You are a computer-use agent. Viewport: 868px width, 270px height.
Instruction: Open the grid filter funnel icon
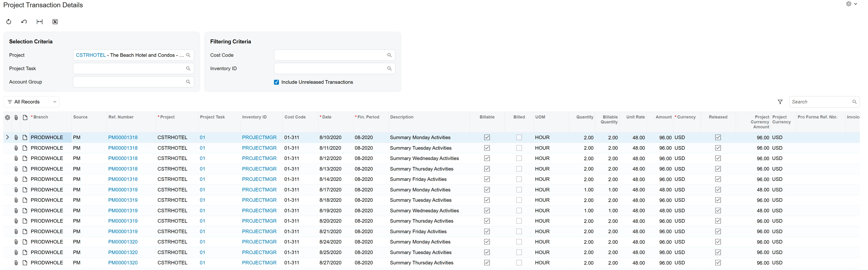(780, 102)
